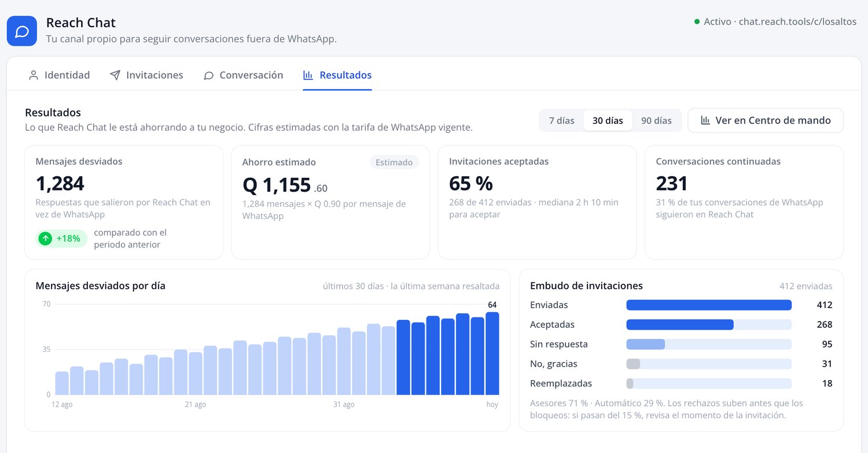Click the Enviadas funnel bar
This screenshot has width=868, height=453.
point(709,305)
